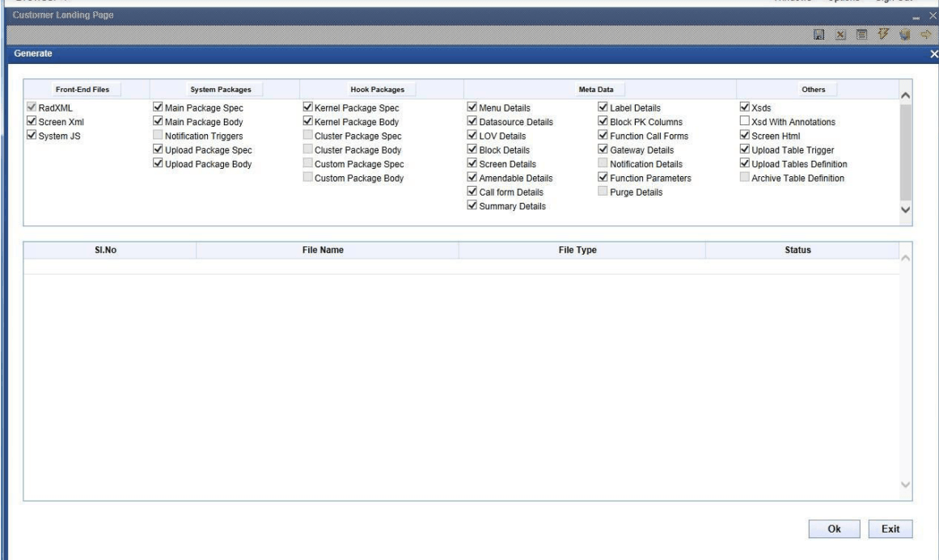Viewport: 939px width, 560px height.
Task: Toggle the Screen Xml checkbox
Action: pos(32,121)
